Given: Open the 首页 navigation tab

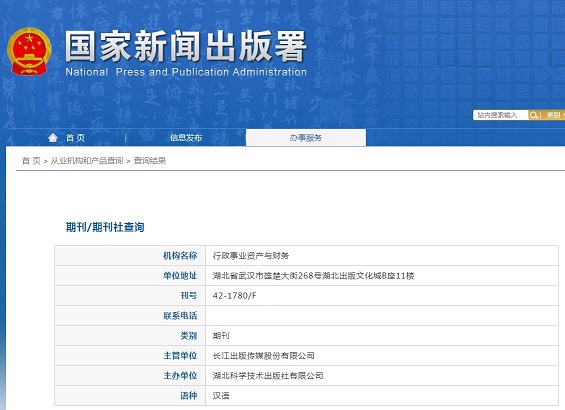Looking at the screenshot, I should point(75,138).
